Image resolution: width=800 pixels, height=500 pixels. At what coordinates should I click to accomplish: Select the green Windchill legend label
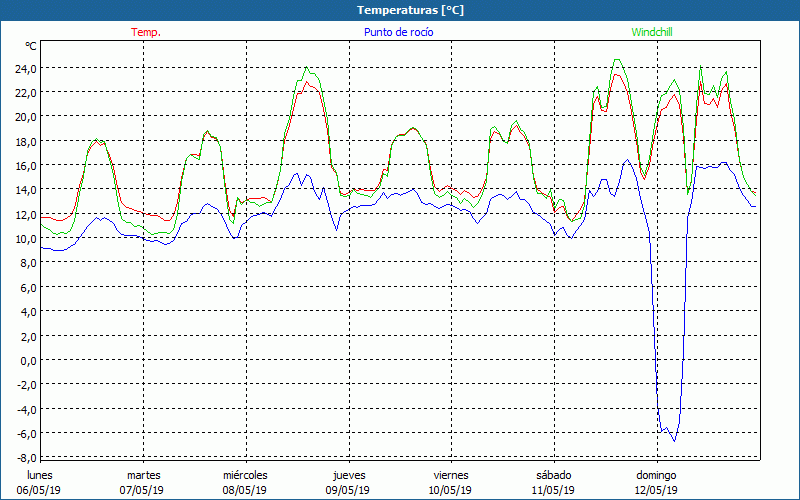point(652,32)
